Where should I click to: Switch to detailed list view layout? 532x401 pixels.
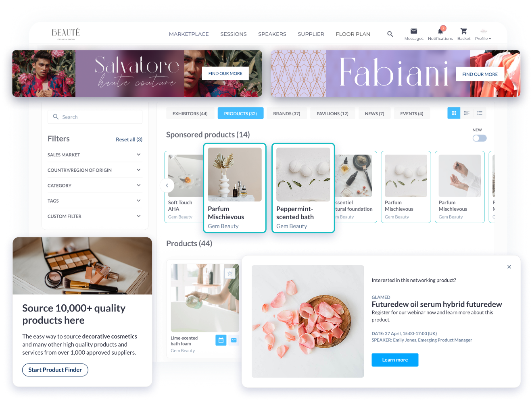click(x=467, y=113)
